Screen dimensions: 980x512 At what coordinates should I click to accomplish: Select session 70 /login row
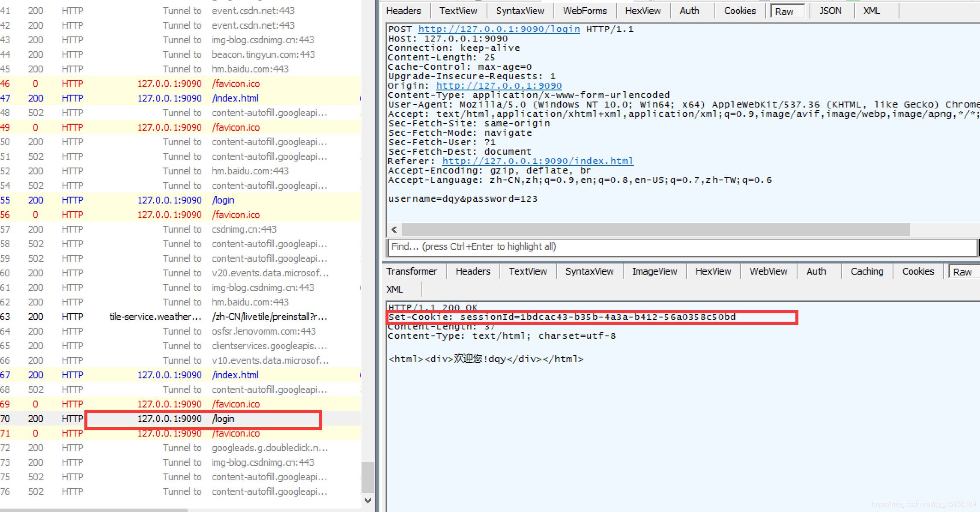(x=180, y=419)
